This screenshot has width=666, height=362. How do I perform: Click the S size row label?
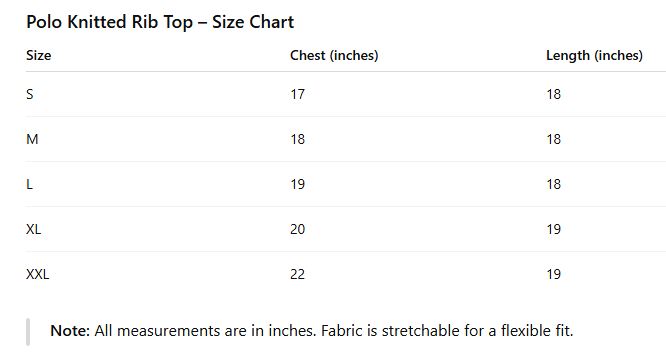30,94
